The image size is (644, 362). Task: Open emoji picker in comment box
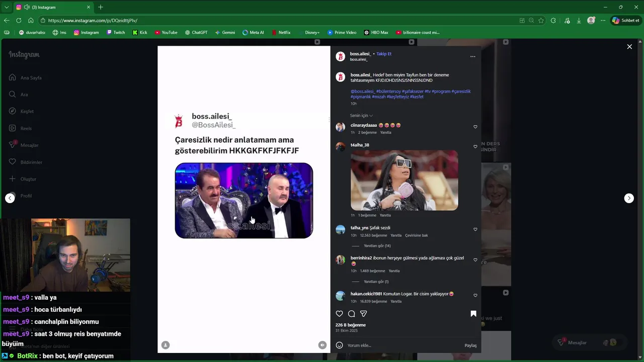pos(340,345)
